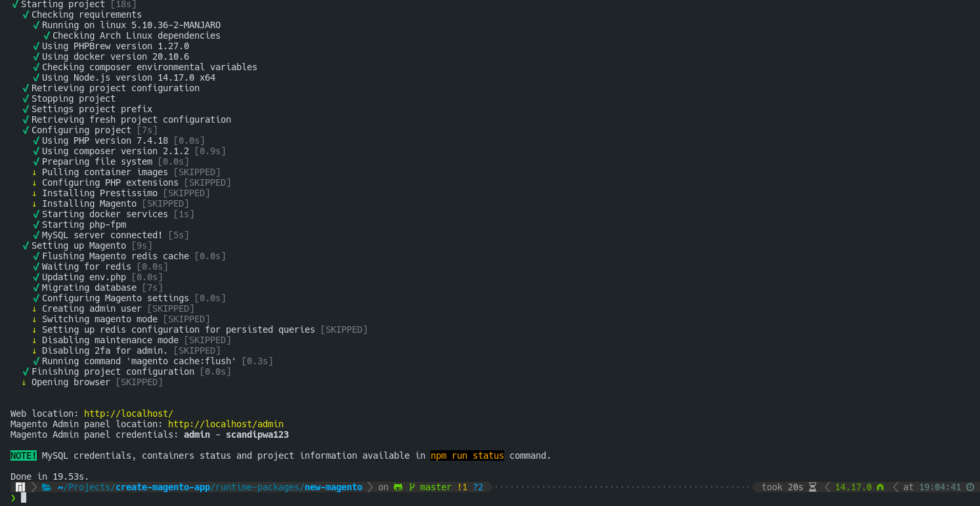980x506 pixels.
Task: Click Starting docker services line
Action: click(118, 214)
